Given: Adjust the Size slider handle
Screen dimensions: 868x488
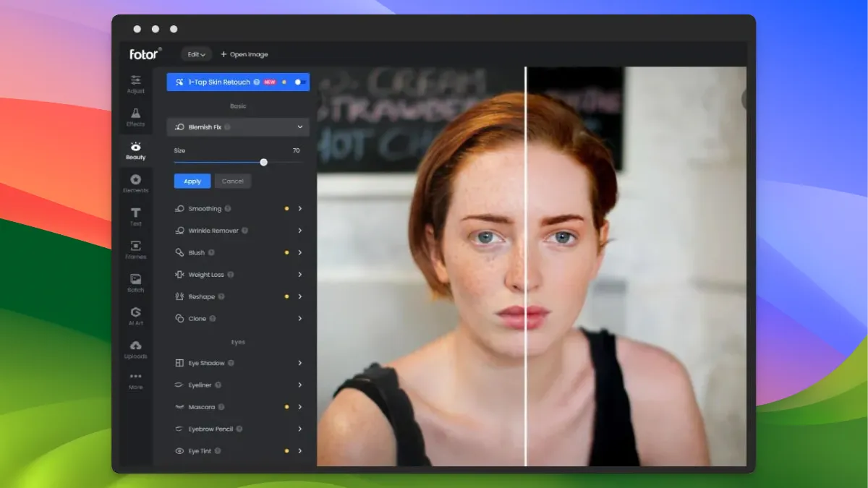Looking at the screenshot, I should [x=263, y=162].
